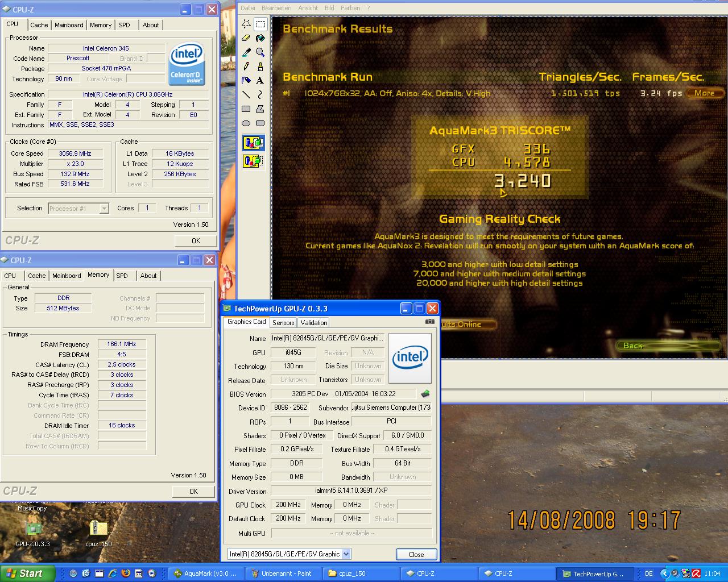This screenshot has width=728, height=582.
Task: Click Device ID value 8086 - 2562
Action: (290, 408)
